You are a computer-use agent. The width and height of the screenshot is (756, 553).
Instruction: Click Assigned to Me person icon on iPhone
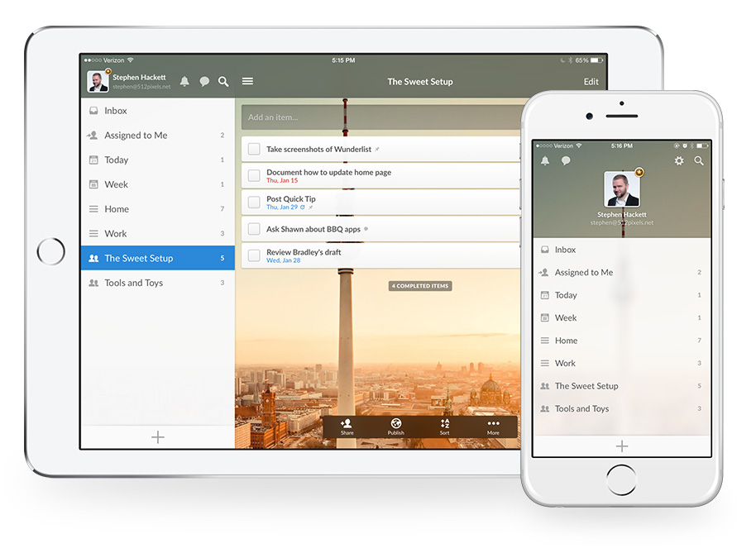point(544,272)
